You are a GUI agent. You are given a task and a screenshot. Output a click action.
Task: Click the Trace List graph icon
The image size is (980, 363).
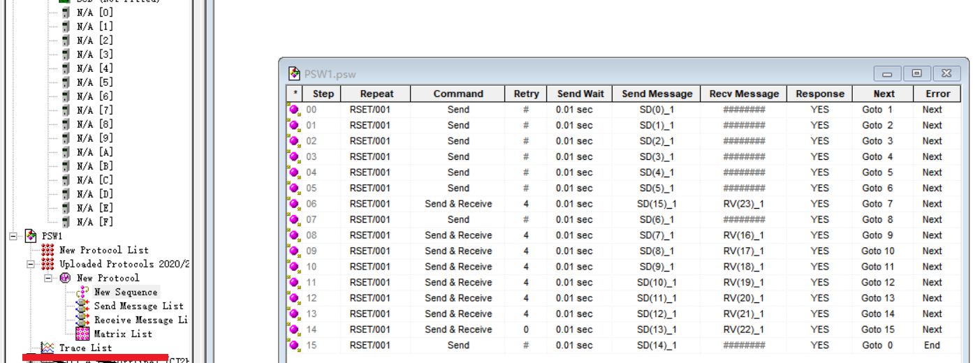47,348
